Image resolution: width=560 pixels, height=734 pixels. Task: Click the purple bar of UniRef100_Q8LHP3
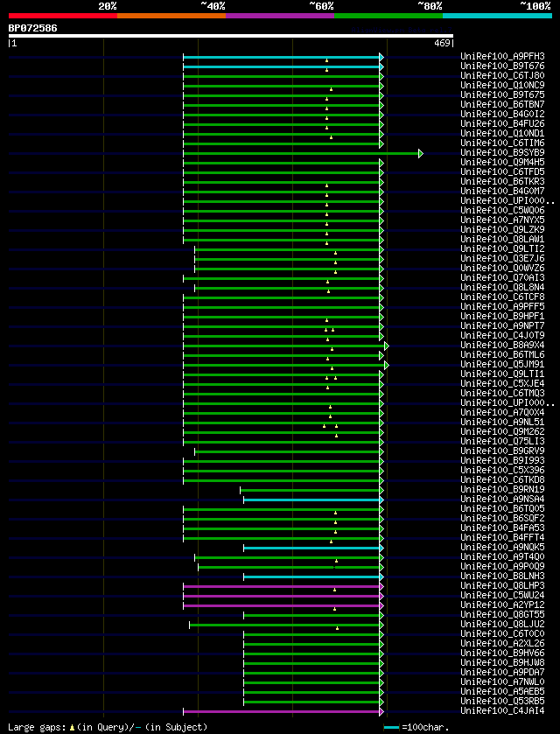pyautogui.click(x=282, y=586)
